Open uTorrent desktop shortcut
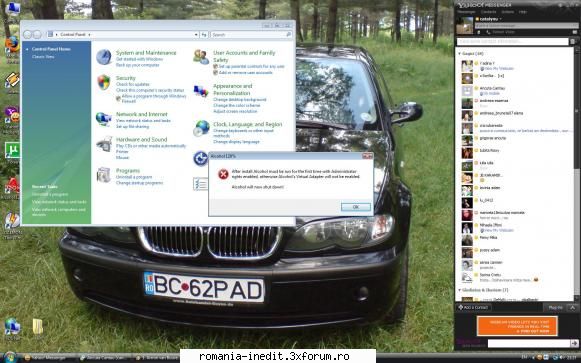This screenshot has width=581, height=363. (x=12, y=150)
